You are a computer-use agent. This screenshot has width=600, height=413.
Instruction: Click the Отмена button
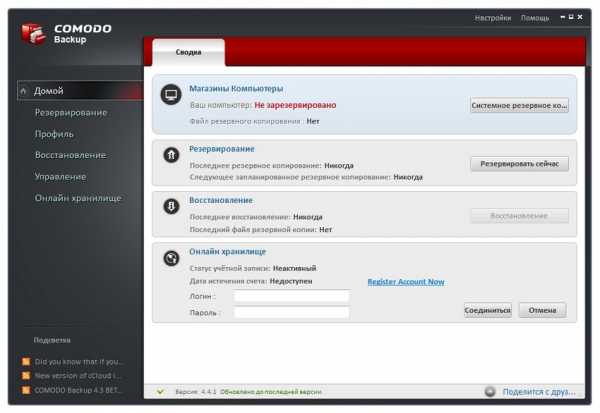click(x=542, y=310)
